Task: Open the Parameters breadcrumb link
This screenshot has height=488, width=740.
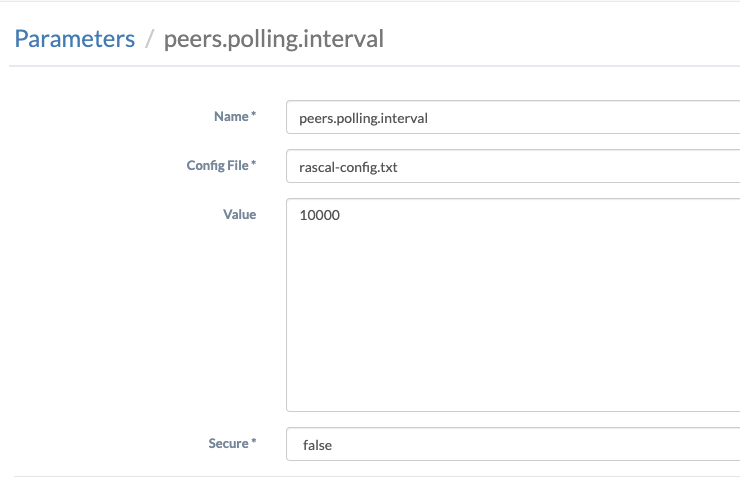Action: [x=74, y=39]
